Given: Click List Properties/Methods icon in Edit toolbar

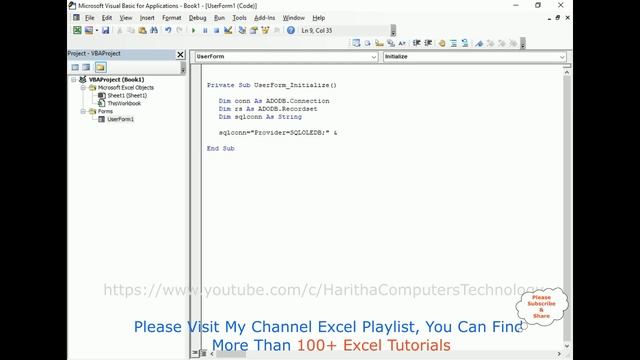Looking at the screenshot, I should click(x=356, y=43).
